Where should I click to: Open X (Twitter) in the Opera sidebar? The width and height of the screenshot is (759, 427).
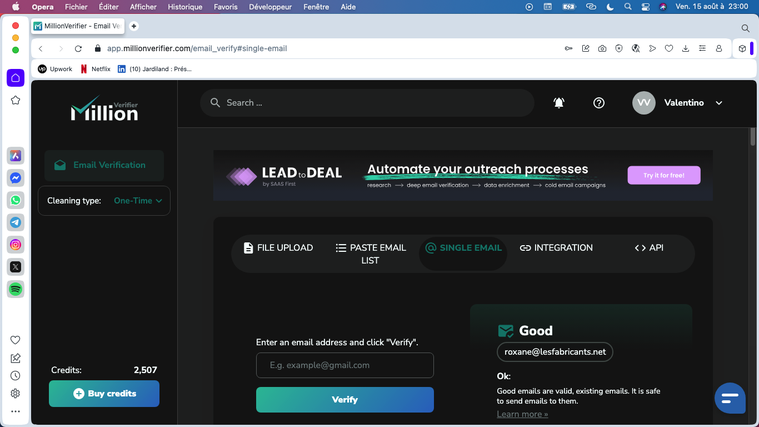[15, 267]
